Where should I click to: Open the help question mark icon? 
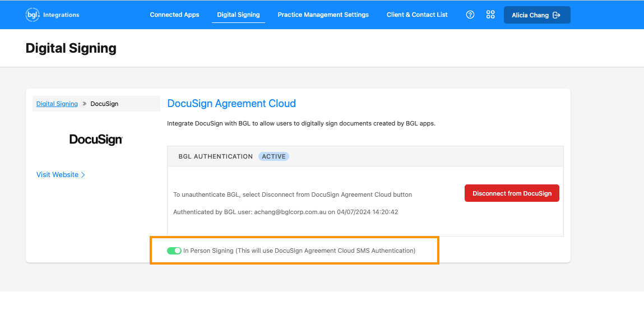click(470, 15)
